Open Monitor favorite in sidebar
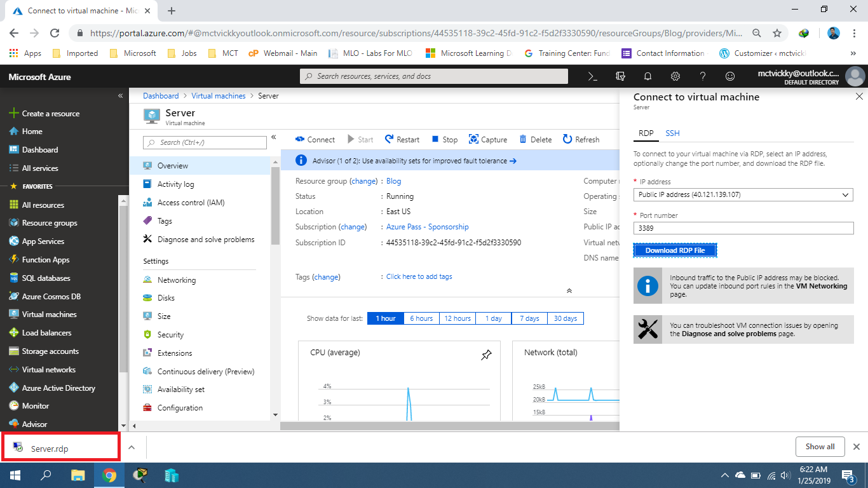This screenshot has height=488, width=868. [x=29, y=406]
